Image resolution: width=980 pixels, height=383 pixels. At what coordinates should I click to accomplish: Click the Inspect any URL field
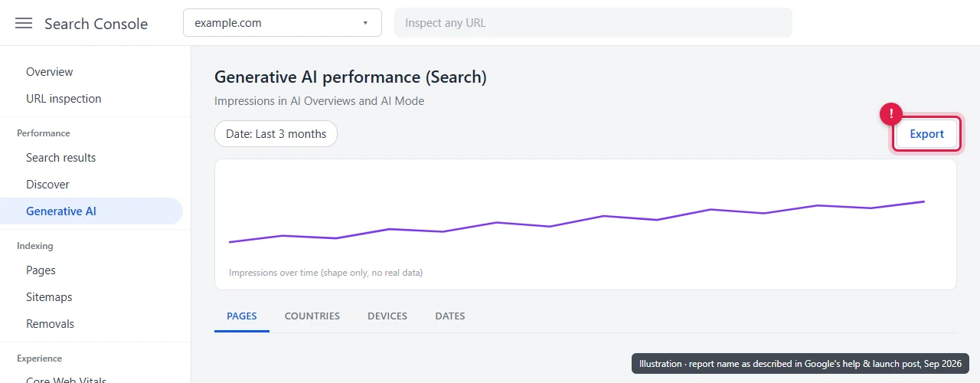[593, 23]
